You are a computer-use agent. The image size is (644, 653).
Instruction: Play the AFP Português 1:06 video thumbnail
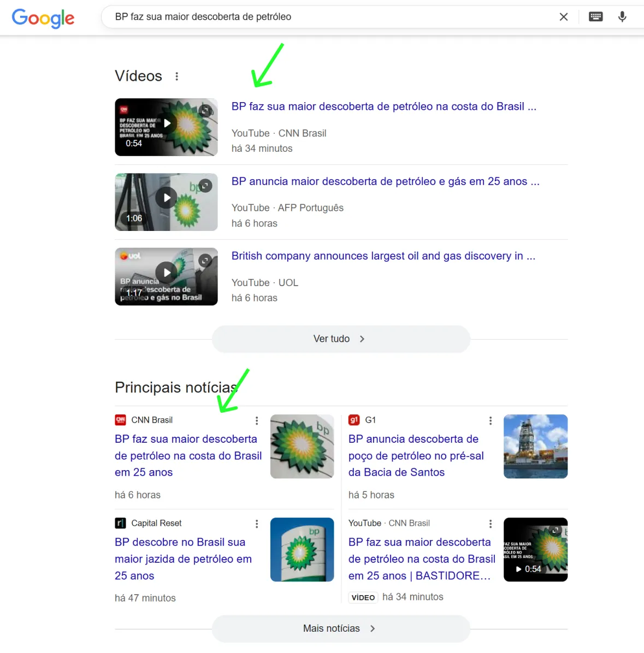(x=166, y=202)
